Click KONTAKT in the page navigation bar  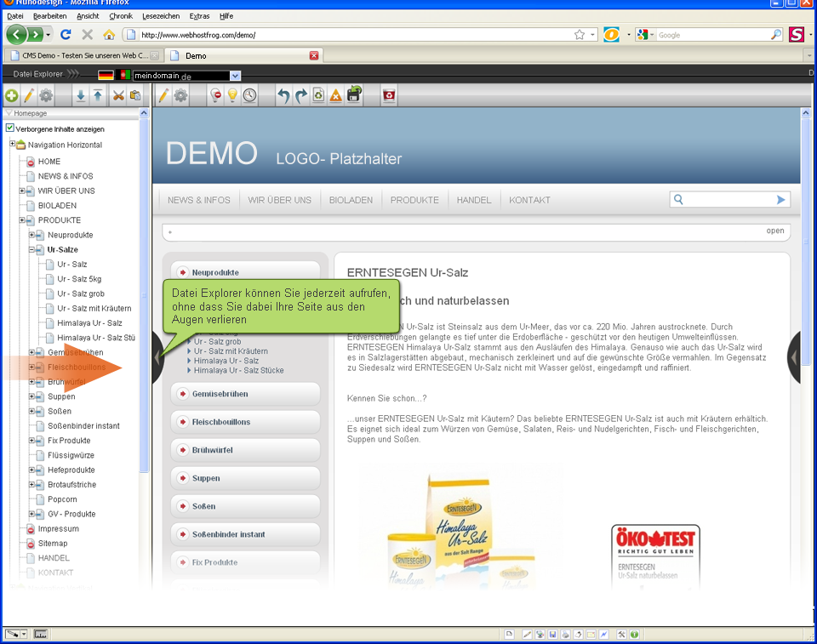pos(529,200)
